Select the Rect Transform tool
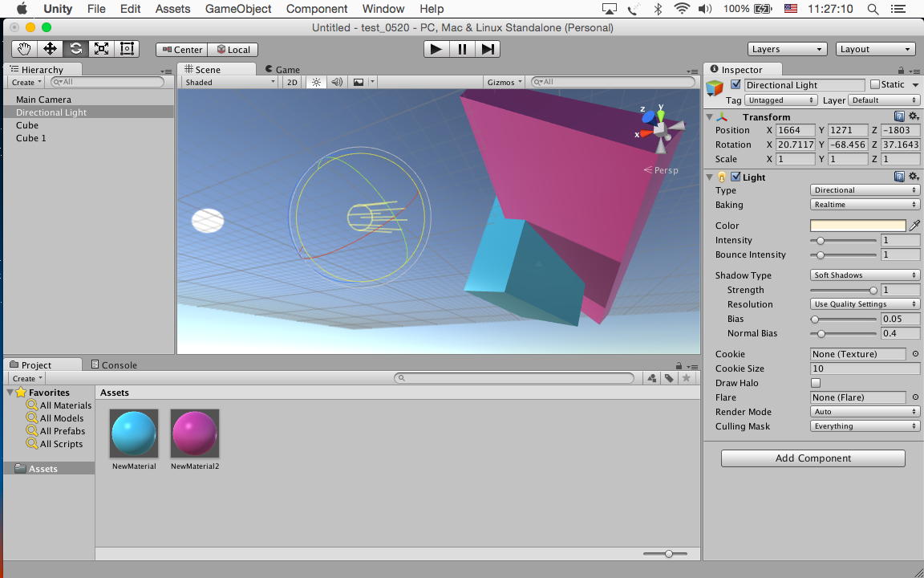Screen dimensions: 924x578 coord(127,49)
